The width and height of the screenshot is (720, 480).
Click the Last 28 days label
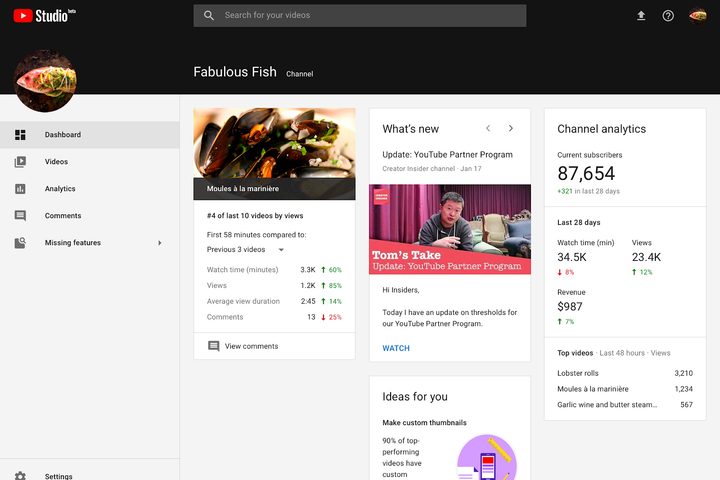pyautogui.click(x=579, y=222)
